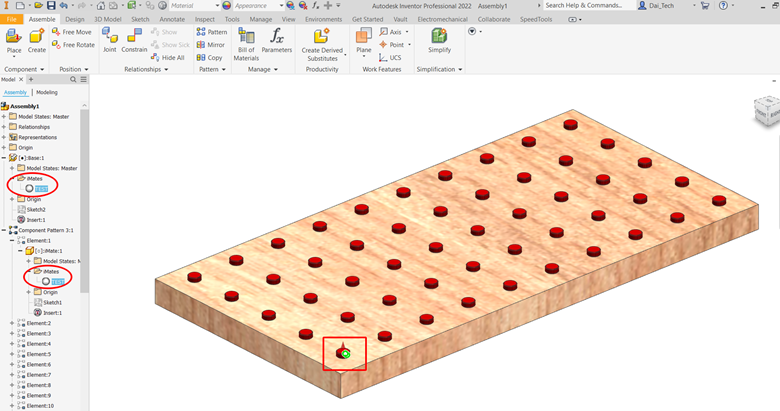This screenshot has width=780, height=411.
Task: Open the Pattern component tool
Action: (211, 32)
